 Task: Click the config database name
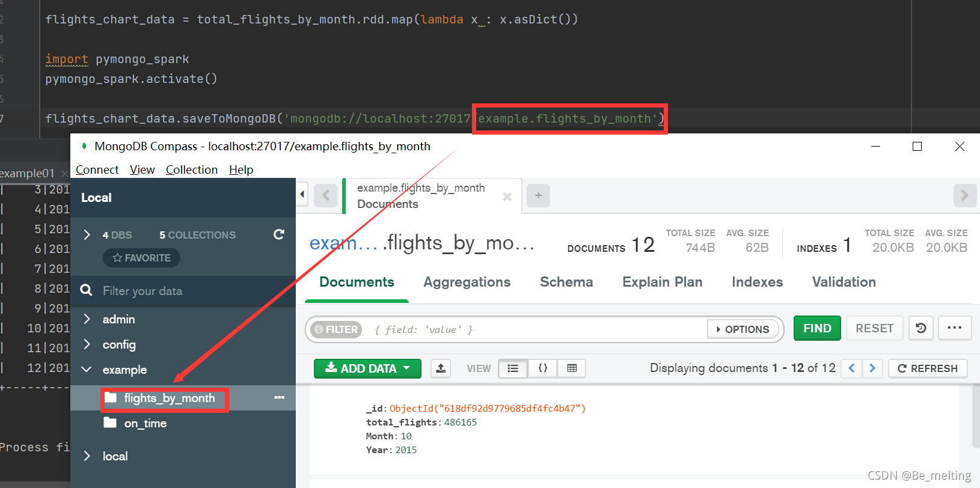pos(119,345)
